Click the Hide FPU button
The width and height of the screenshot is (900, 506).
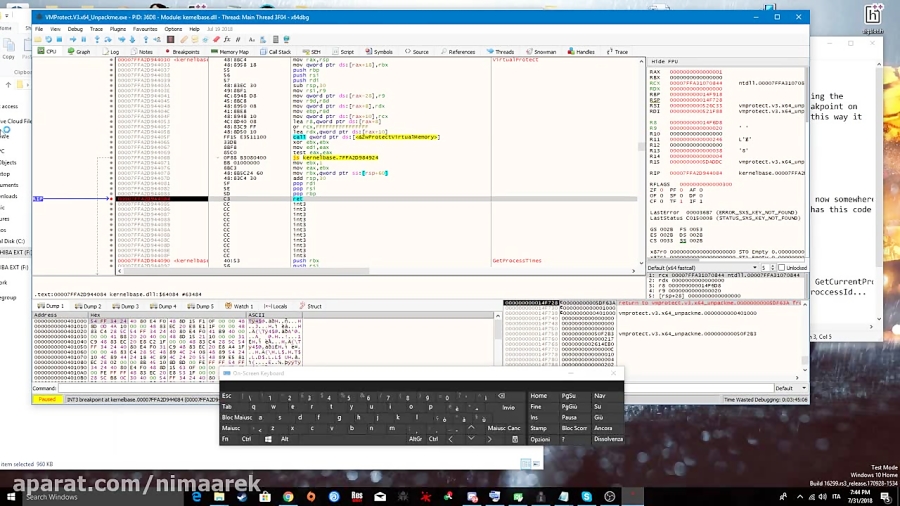tap(665, 61)
